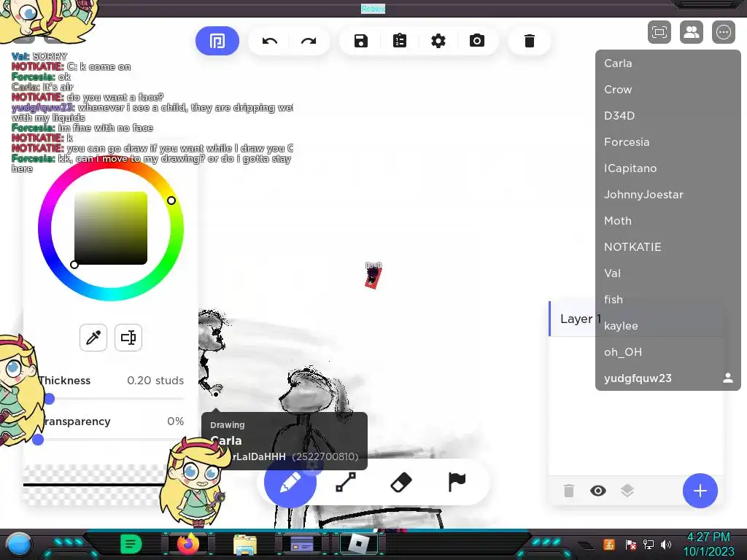The image size is (747, 560).
Task: Click the volume speaker tray icon
Action: click(x=666, y=544)
